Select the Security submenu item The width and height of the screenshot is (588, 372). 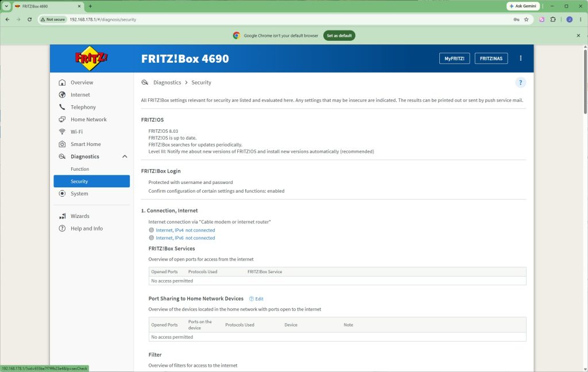[x=91, y=181]
